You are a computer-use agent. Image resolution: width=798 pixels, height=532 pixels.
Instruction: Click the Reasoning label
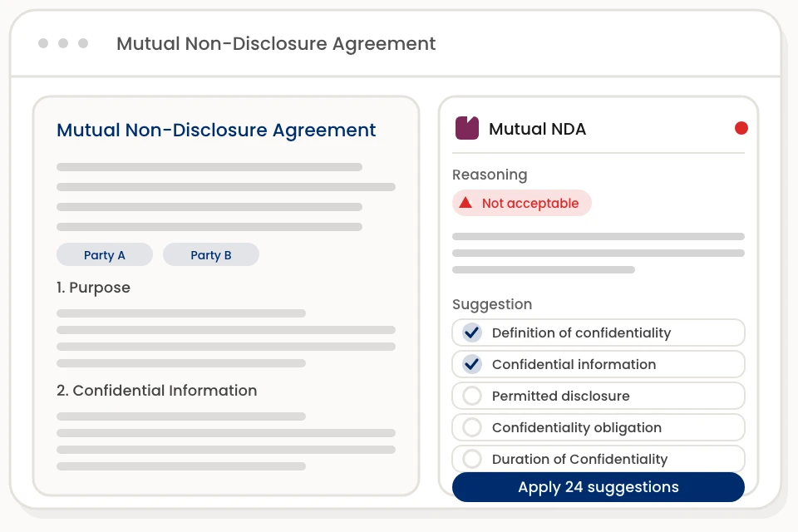[x=490, y=175]
